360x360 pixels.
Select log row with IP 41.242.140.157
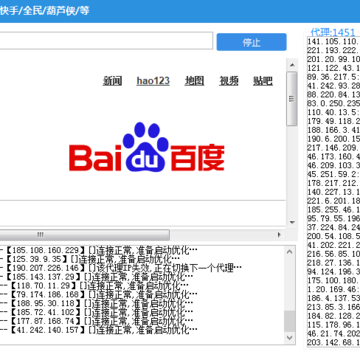click(99, 330)
